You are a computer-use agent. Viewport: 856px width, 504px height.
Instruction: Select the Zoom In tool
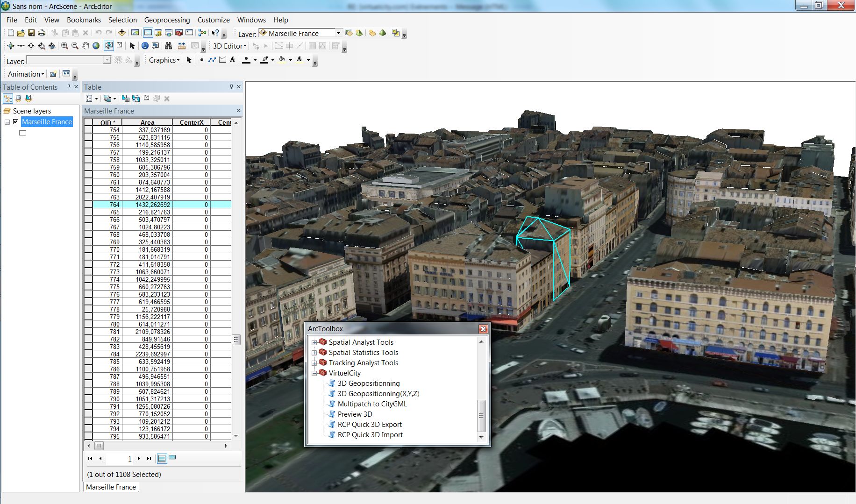(x=64, y=46)
